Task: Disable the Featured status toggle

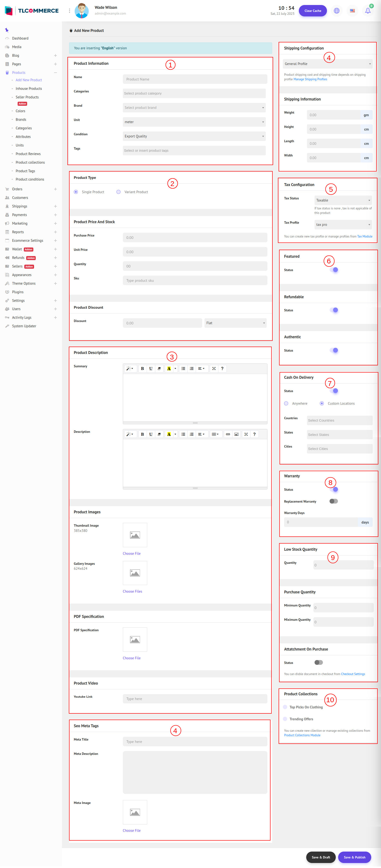Action: click(334, 270)
